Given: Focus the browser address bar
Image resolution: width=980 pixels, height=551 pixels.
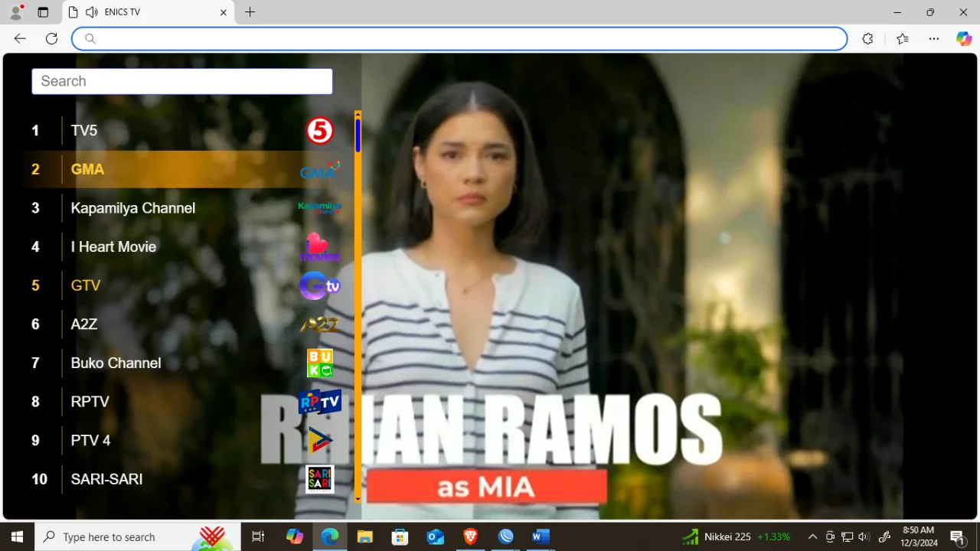Looking at the screenshot, I should coord(459,38).
